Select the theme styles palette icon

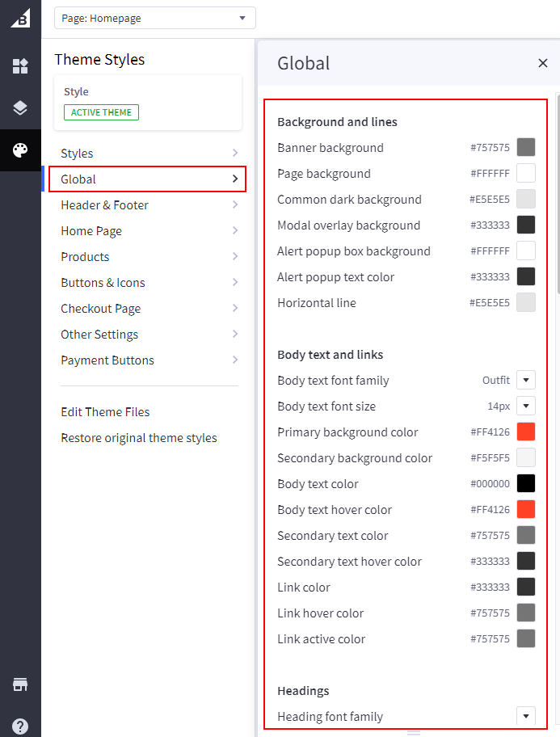click(x=20, y=150)
